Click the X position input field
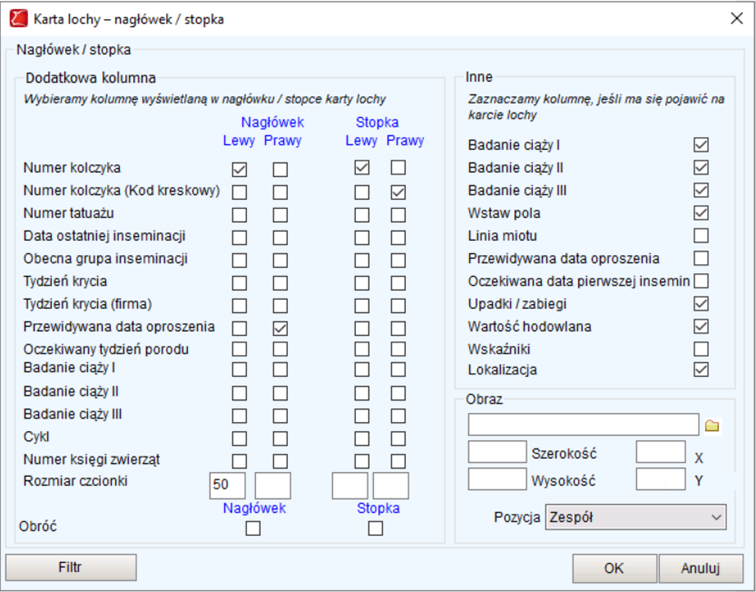Image resolution: width=756 pixels, height=592 pixels. point(661,452)
